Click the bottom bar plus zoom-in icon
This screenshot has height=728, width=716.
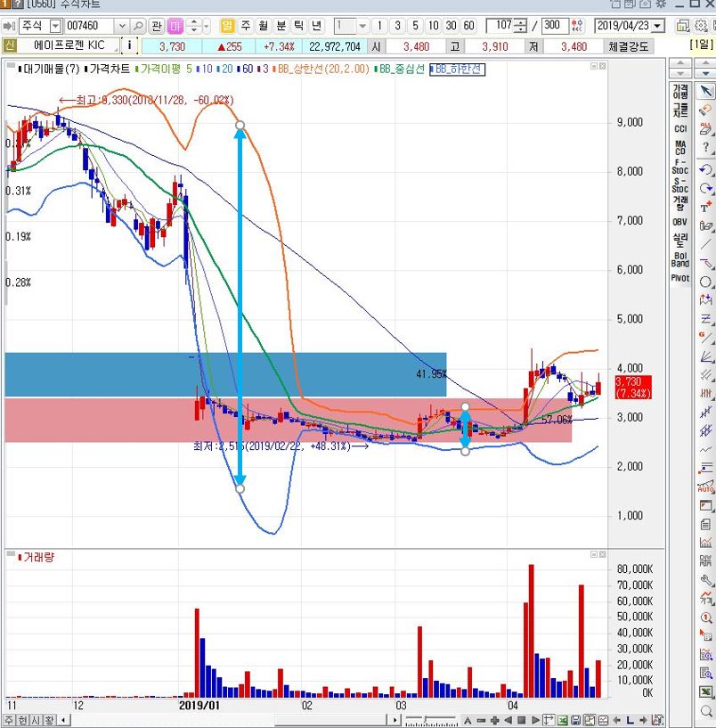[x=494, y=721]
